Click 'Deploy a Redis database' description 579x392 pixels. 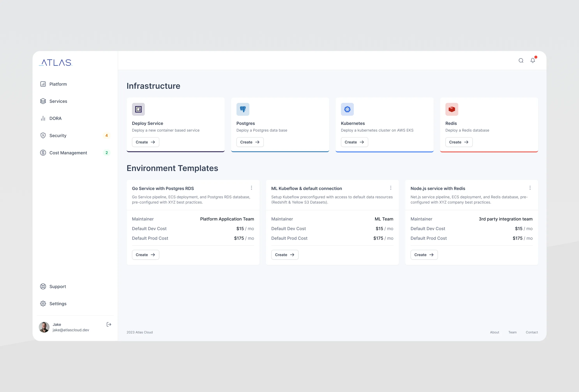click(x=467, y=130)
